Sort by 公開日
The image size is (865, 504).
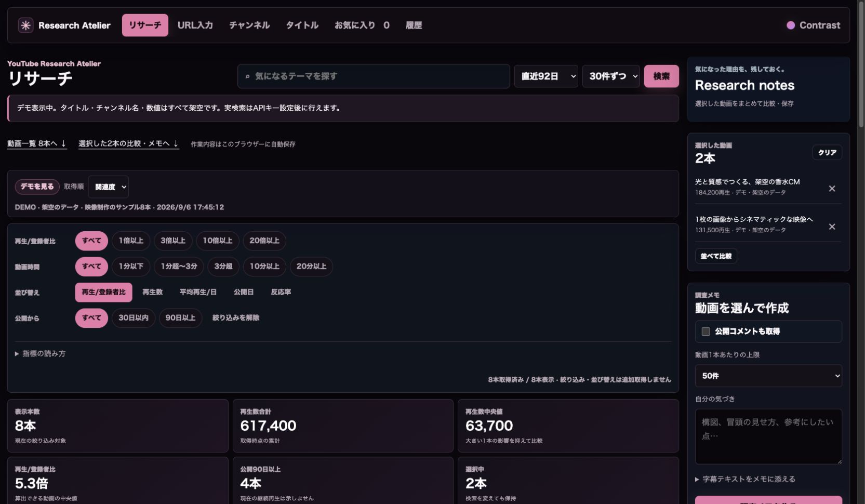(243, 293)
